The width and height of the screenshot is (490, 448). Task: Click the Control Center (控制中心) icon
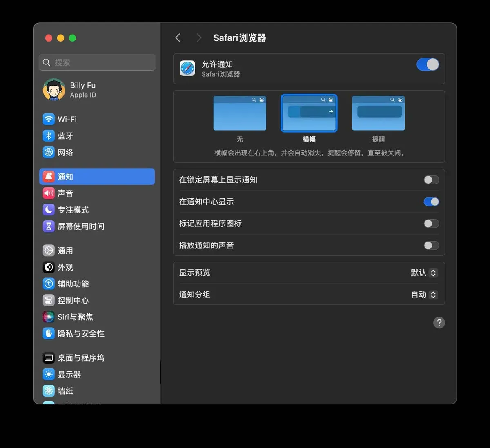[49, 300]
